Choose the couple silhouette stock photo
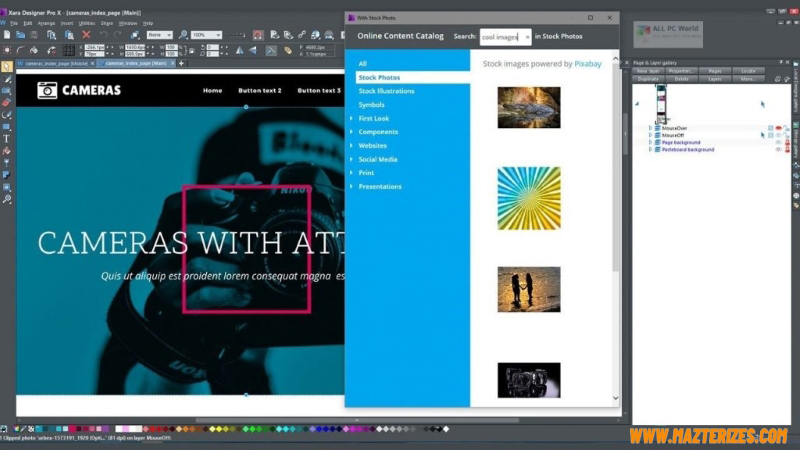This screenshot has width=800, height=450. point(529,289)
